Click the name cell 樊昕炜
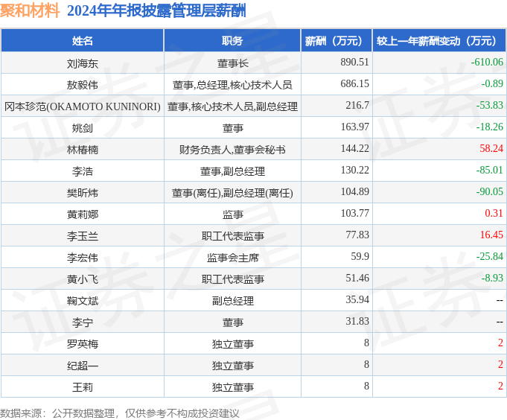 (83, 193)
